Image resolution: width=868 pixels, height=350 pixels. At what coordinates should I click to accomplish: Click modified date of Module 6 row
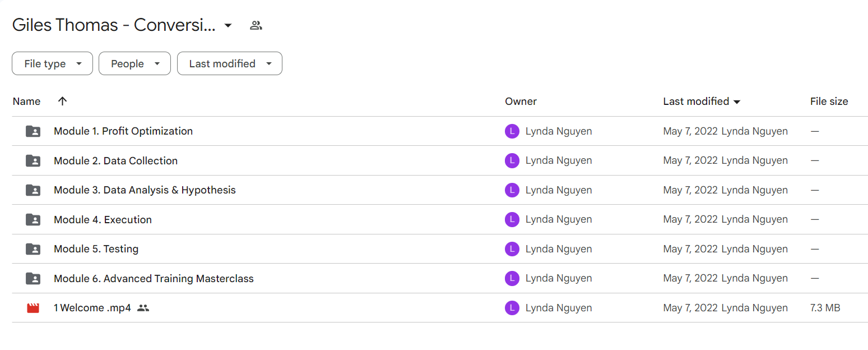(690, 279)
